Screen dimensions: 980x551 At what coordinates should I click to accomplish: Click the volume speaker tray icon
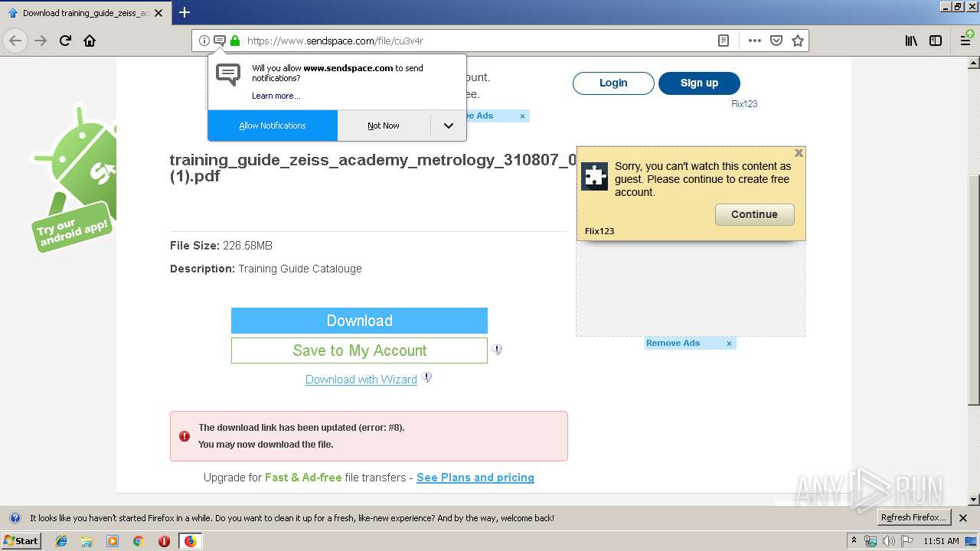tap(889, 541)
